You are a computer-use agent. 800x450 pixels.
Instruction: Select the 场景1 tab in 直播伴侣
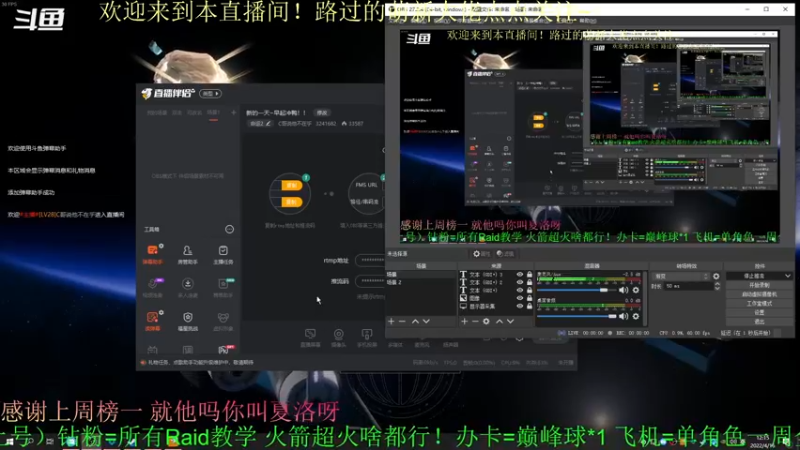(x=213, y=112)
